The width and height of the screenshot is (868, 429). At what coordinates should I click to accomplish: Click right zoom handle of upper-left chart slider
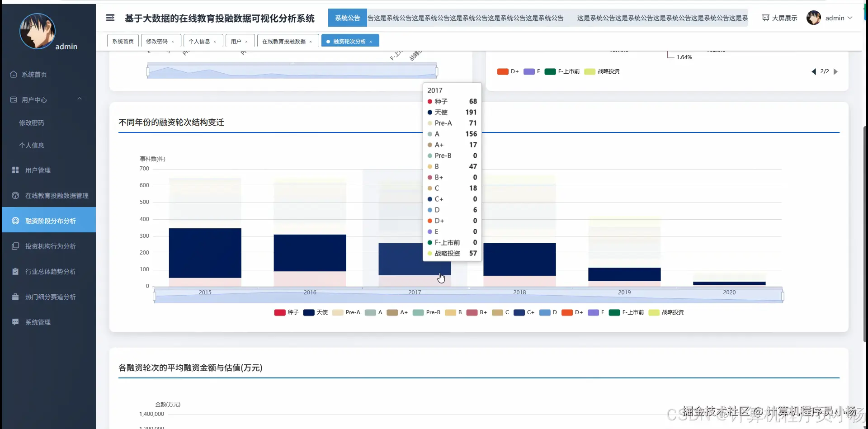tap(437, 71)
